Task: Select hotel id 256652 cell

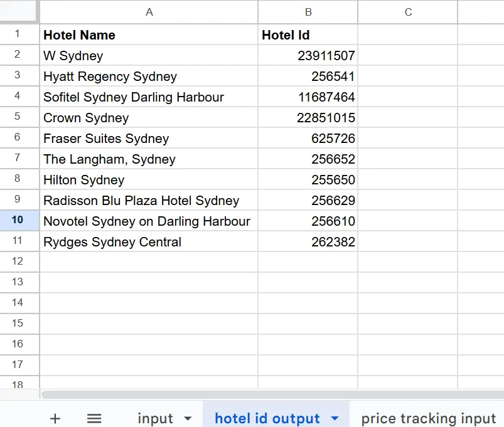Action: [x=308, y=159]
